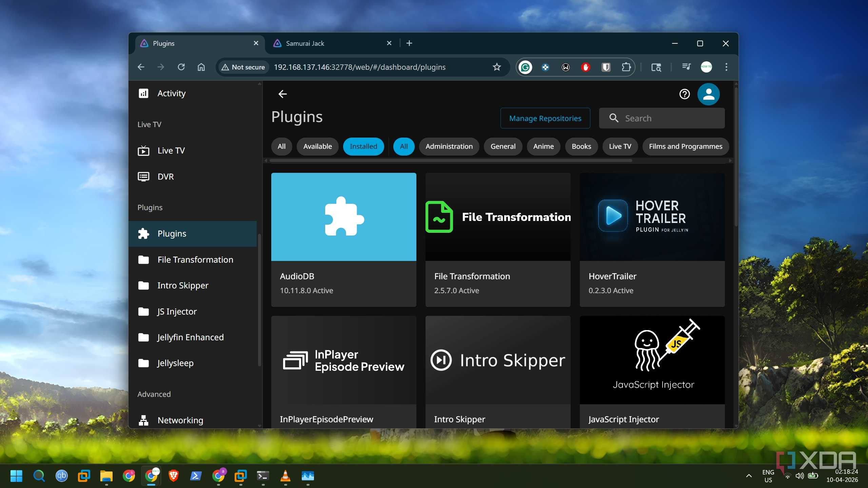
Task: Go to browser home page
Action: pyautogui.click(x=201, y=67)
